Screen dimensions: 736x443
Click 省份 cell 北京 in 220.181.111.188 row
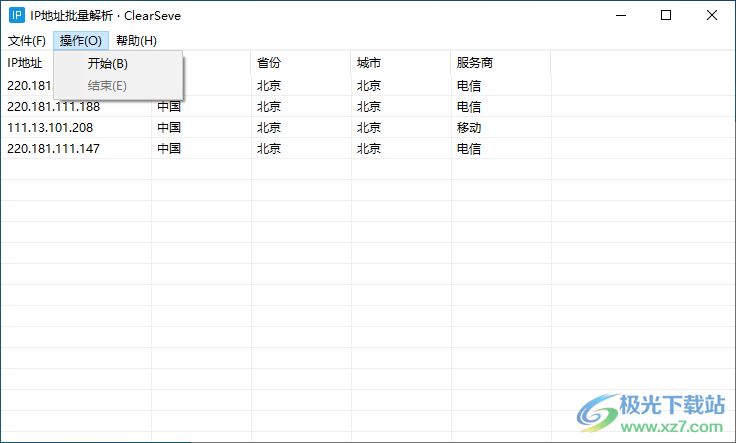pos(269,107)
